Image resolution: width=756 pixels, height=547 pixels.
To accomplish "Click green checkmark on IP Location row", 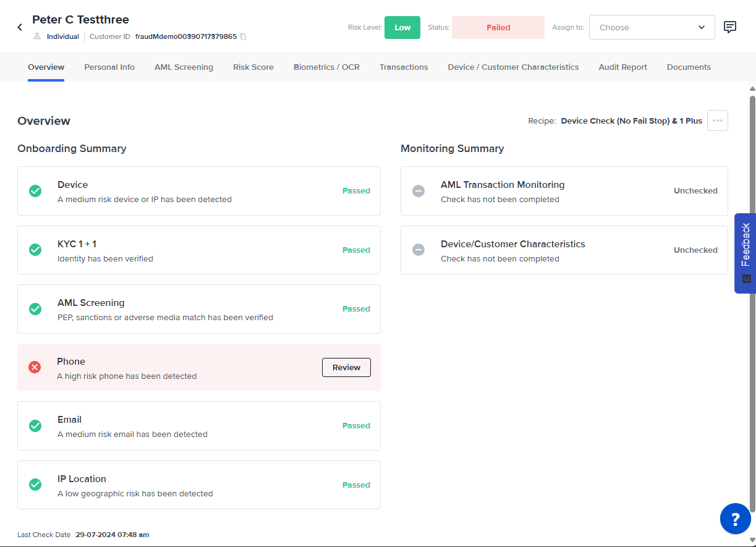I will (x=36, y=485).
